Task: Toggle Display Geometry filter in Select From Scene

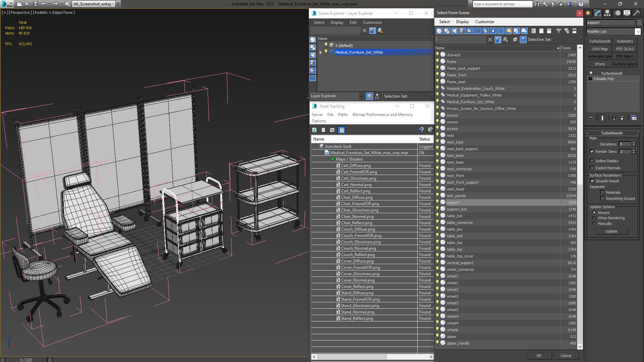Action: (439, 31)
